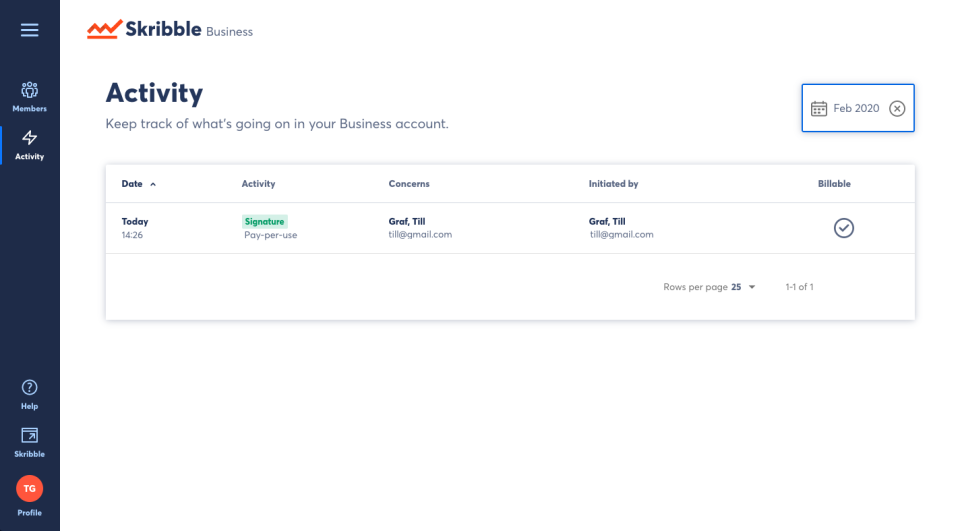
Task: Click the Activity column header
Action: pos(258,184)
